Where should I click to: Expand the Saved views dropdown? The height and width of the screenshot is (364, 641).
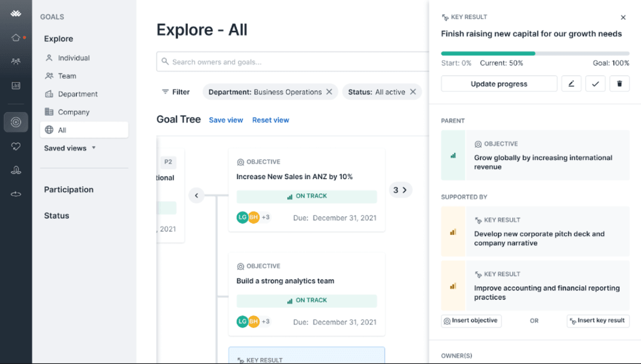69,148
